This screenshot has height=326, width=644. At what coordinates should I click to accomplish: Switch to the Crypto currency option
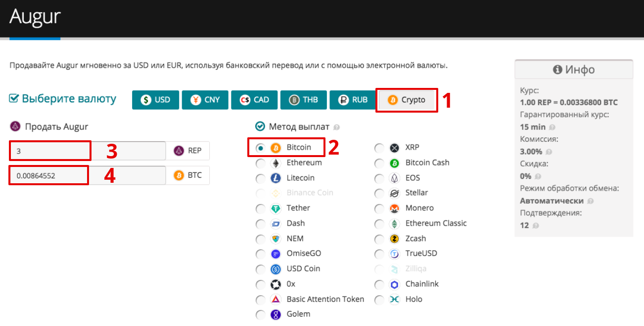(x=406, y=100)
